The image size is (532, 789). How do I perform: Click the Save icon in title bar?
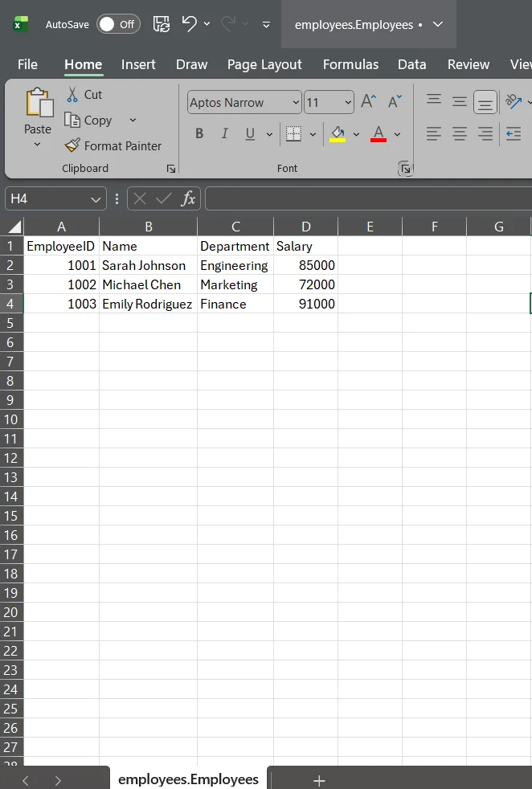tap(161, 24)
